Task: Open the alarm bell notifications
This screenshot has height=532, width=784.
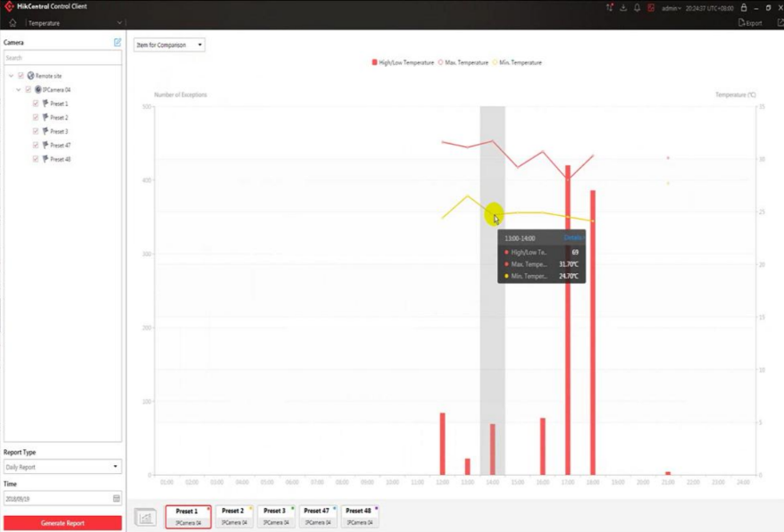Action: click(637, 7)
